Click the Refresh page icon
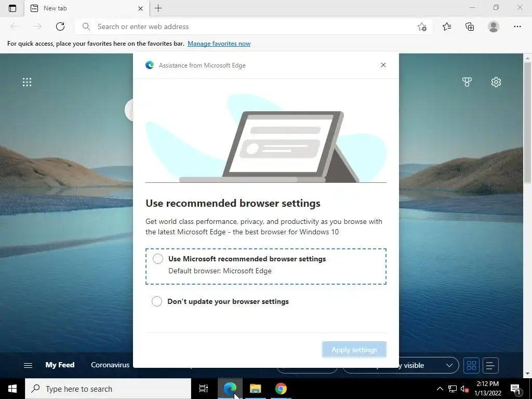This screenshot has width=532, height=399. coord(60,26)
